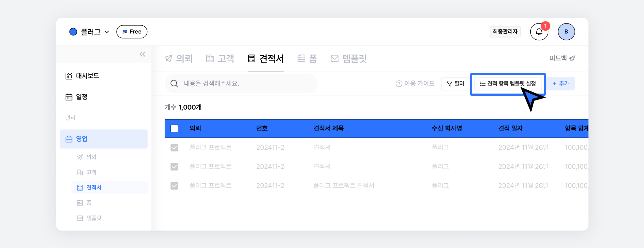Click the 필터 filter button
This screenshot has height=248, width=644.
click(455, 84)
